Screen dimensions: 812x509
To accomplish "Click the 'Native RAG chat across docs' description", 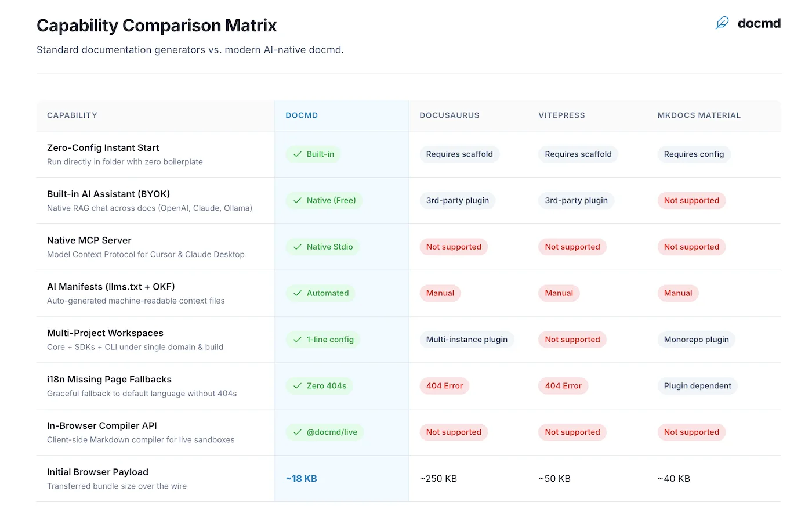I will (x=150, y=208).
